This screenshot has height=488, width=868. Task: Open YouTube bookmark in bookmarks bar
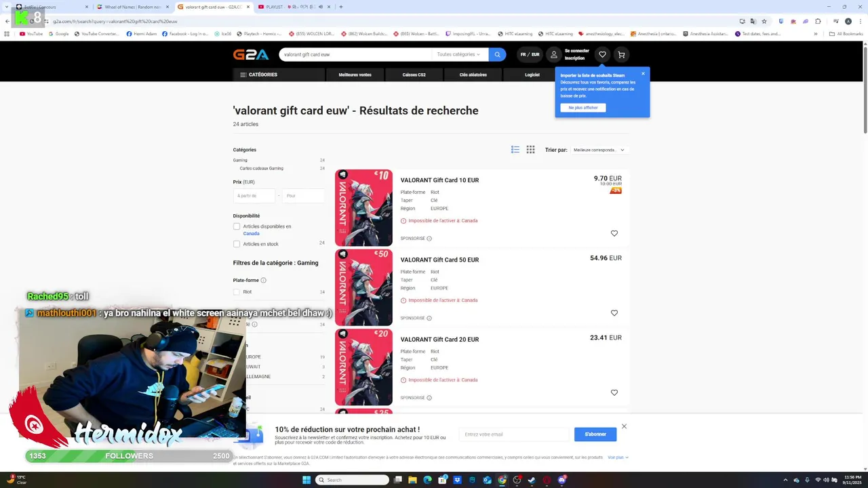coord(31,33)
